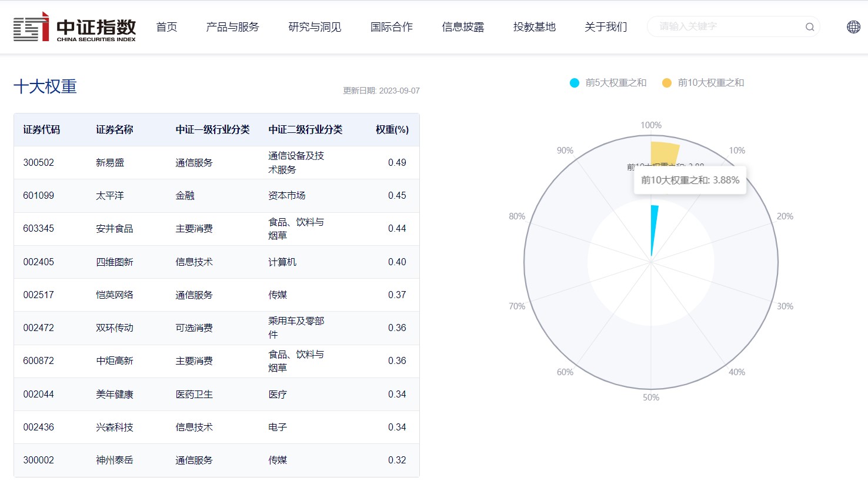The image size is (868, 491).
Task: Click the 十大权重 section heading
Action: point(45,86)
